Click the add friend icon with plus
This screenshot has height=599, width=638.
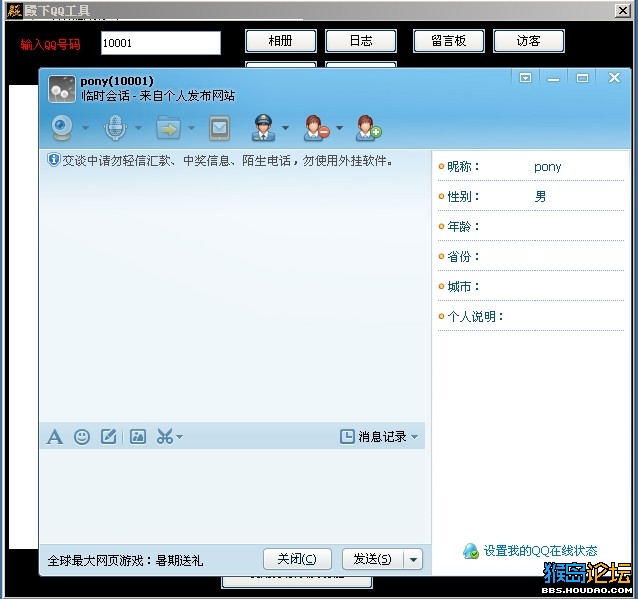(x=368, y=128)
